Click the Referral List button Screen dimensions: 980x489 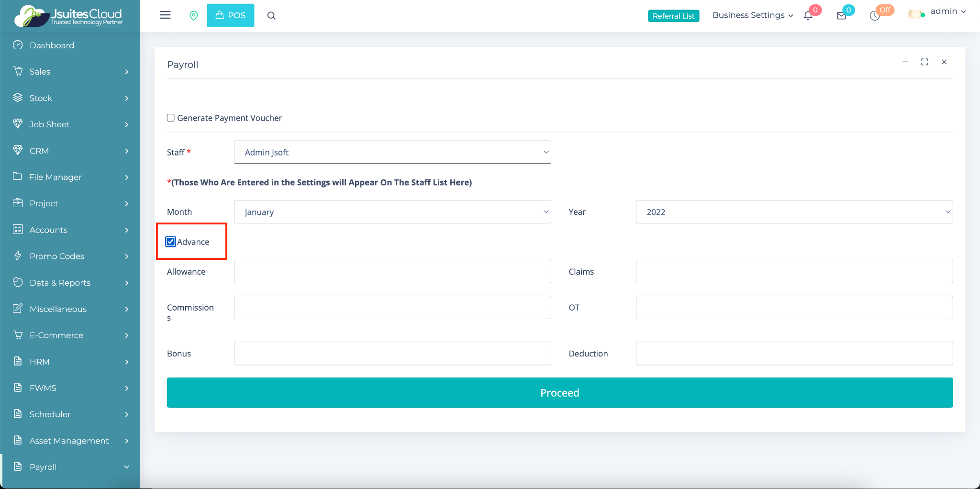click(x=673, y=16)
